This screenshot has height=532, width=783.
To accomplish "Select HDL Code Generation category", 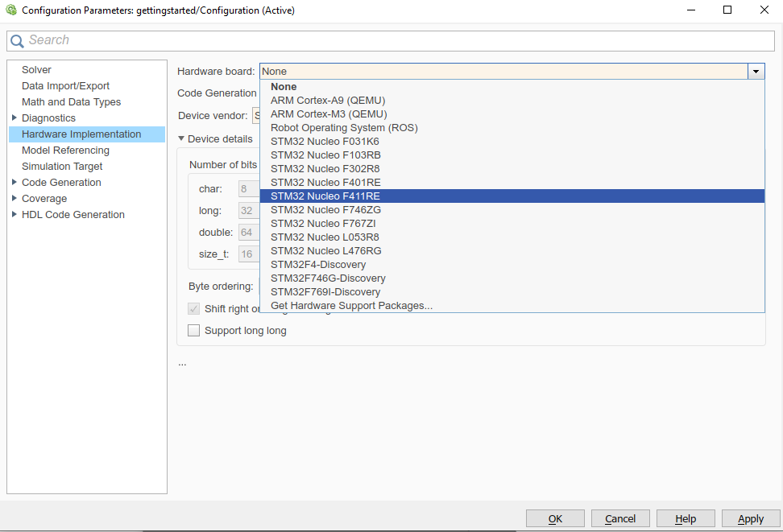I will point(73,215).
